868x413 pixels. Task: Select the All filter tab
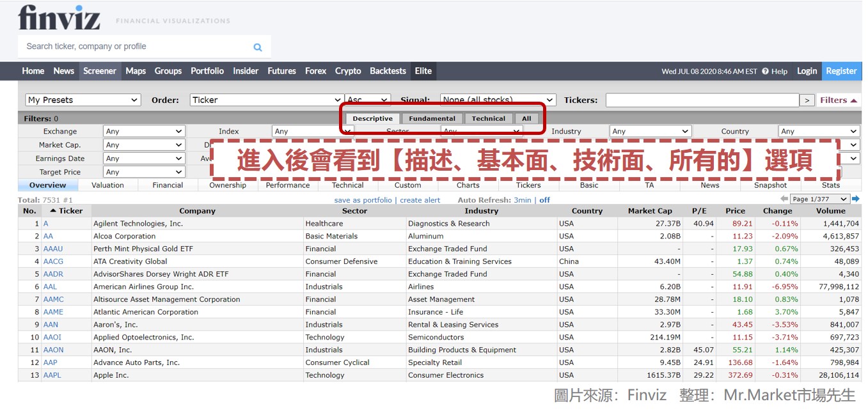(526, 118)
